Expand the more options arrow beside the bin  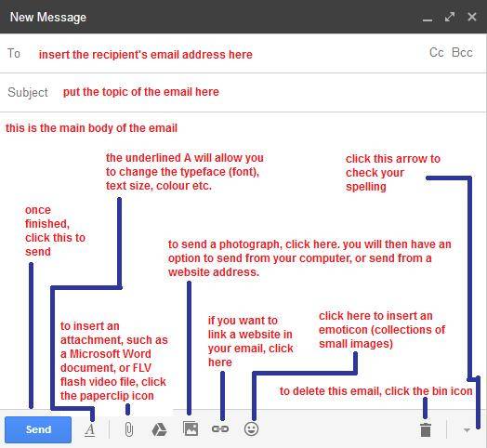tap(467, 430)
